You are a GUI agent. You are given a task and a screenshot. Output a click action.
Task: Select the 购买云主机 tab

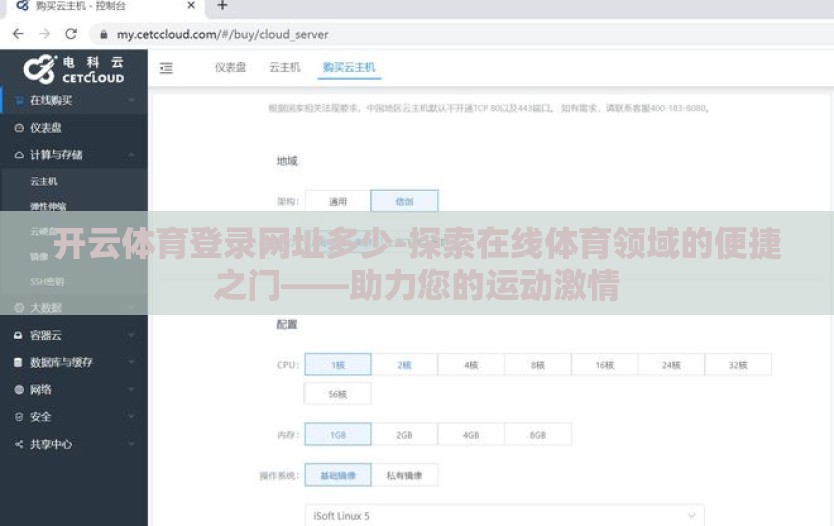pos(349,67)
